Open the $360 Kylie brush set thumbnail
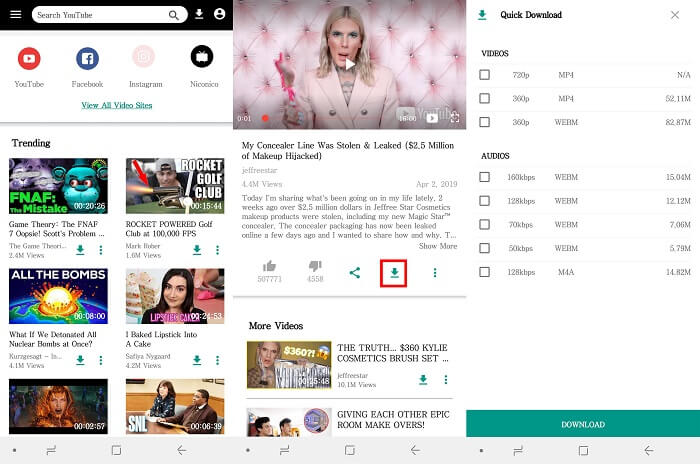 pyautogui.click(x=289, y=365)
